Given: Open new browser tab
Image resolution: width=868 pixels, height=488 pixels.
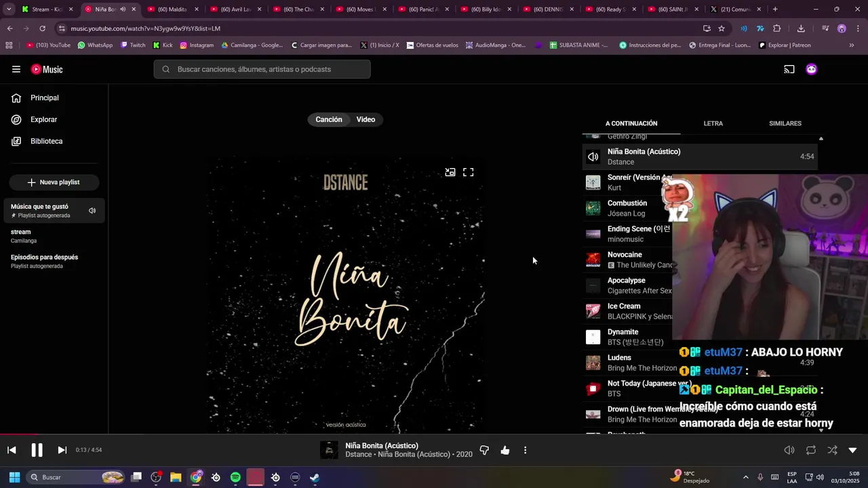Looking at the screenshot, I should pos(775,9).
